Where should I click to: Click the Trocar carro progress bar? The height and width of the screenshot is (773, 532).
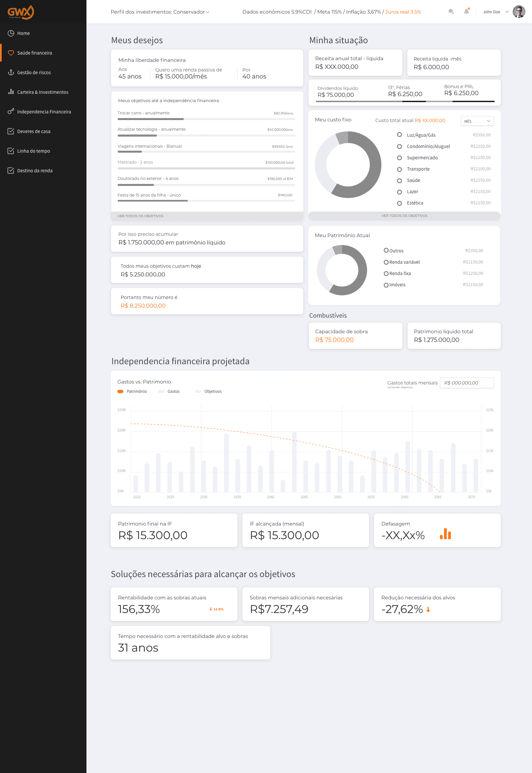click(x=206, y=119)
